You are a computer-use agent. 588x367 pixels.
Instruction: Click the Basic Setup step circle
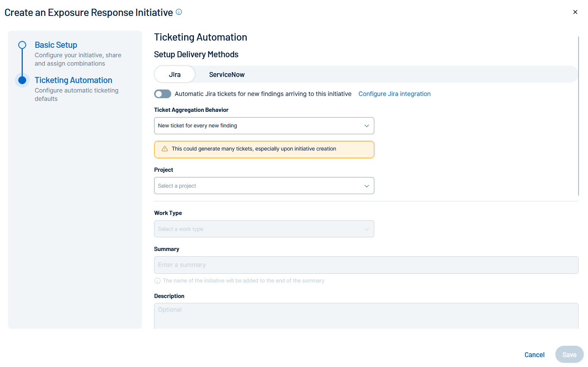tap(22, 45)
